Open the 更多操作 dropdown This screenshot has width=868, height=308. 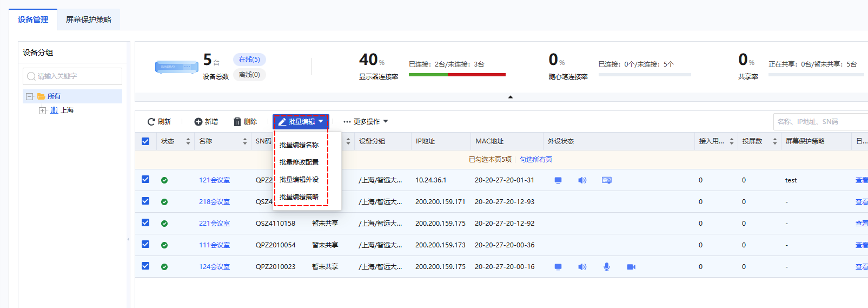[366, 122]
